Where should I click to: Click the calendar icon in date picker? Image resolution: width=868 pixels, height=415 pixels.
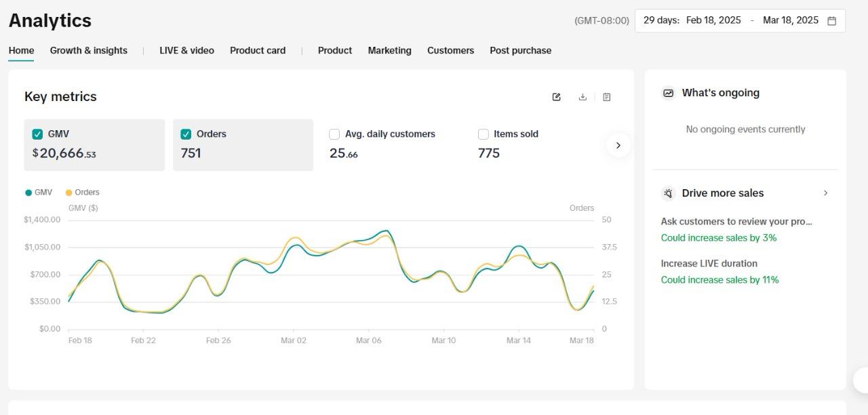click(x=832, y=20)
